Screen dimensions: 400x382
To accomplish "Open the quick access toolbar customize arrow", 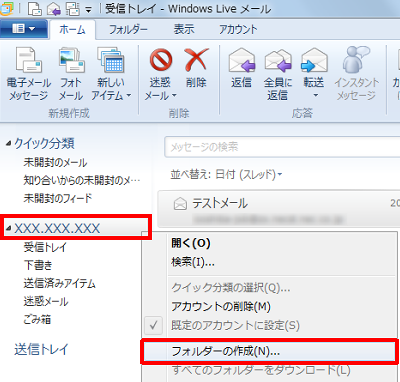I will [88, 10].
